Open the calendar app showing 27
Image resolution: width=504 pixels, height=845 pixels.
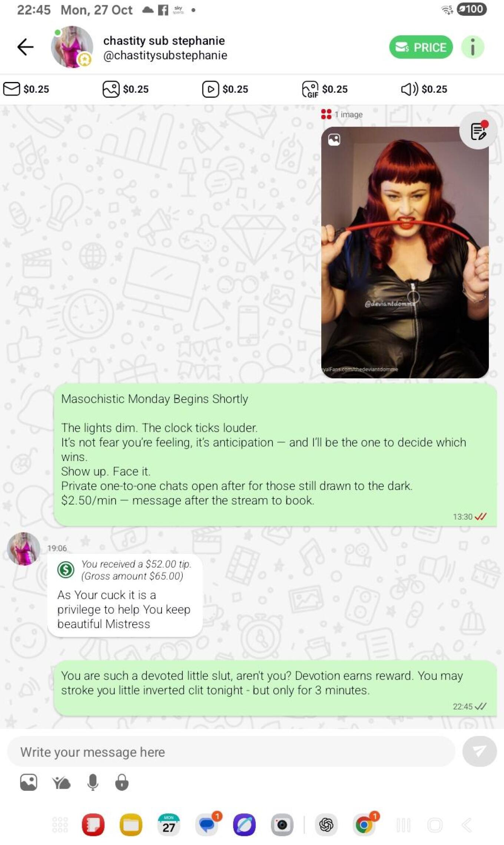point(169,825)
